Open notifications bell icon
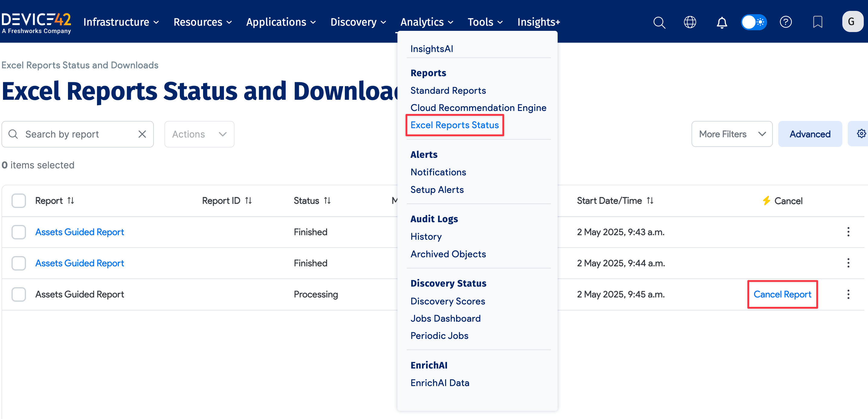Screen dimensions: 868x419 (x=721, y=22)
